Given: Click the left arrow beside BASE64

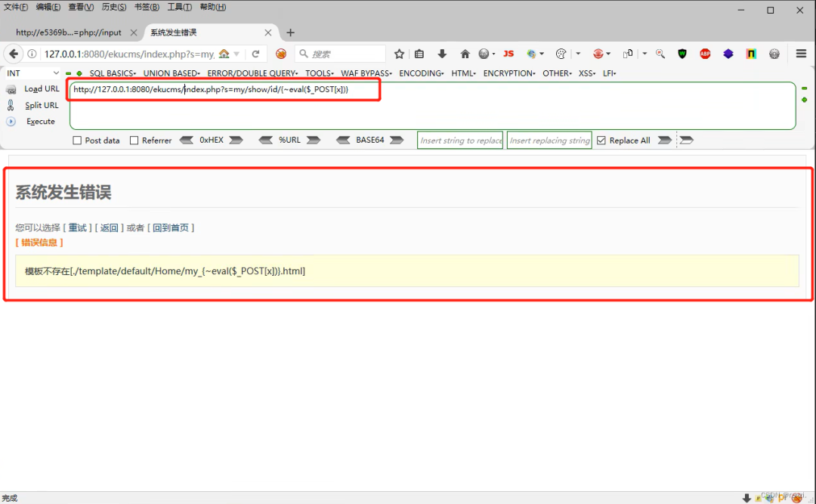Looking at the screenshot, I should pyautogui.click(x=343, y=140).
